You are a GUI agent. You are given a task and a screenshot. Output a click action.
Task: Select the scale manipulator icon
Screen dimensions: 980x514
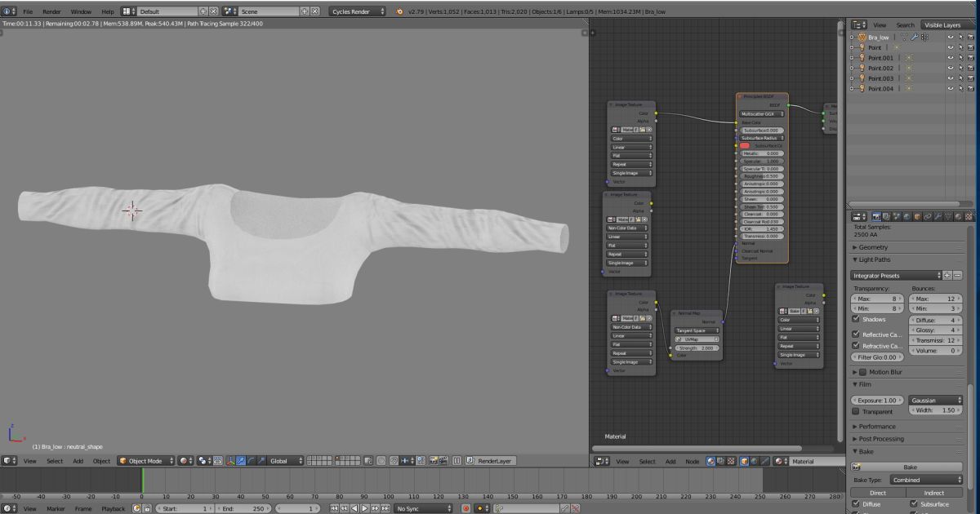point(261,461)
